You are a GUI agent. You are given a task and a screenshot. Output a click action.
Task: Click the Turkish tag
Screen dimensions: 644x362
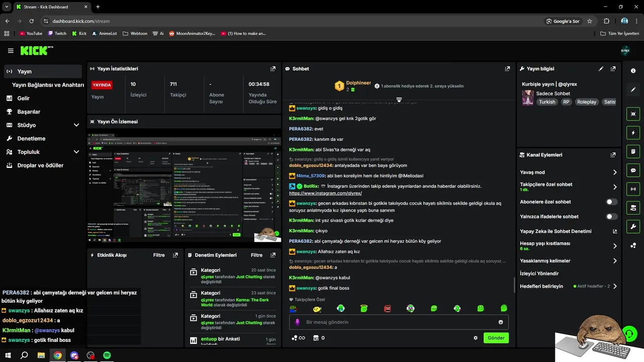(x=547, y=102)
